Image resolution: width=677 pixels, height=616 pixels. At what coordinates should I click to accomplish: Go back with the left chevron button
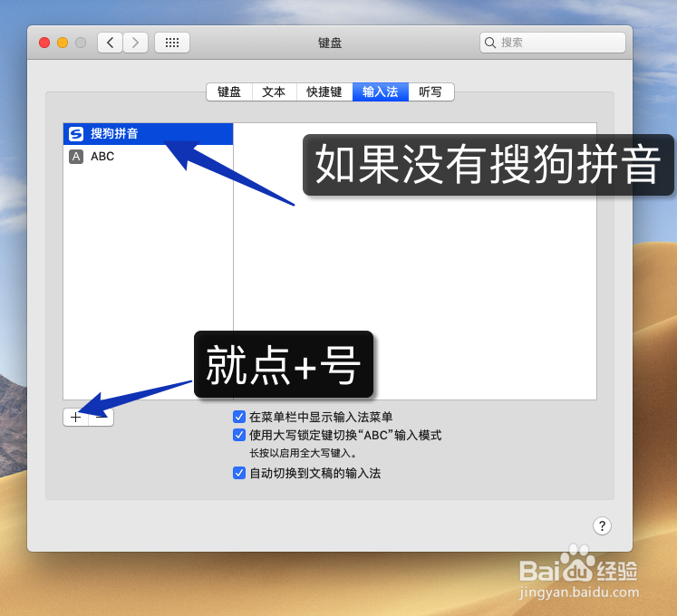coord(110,43)
